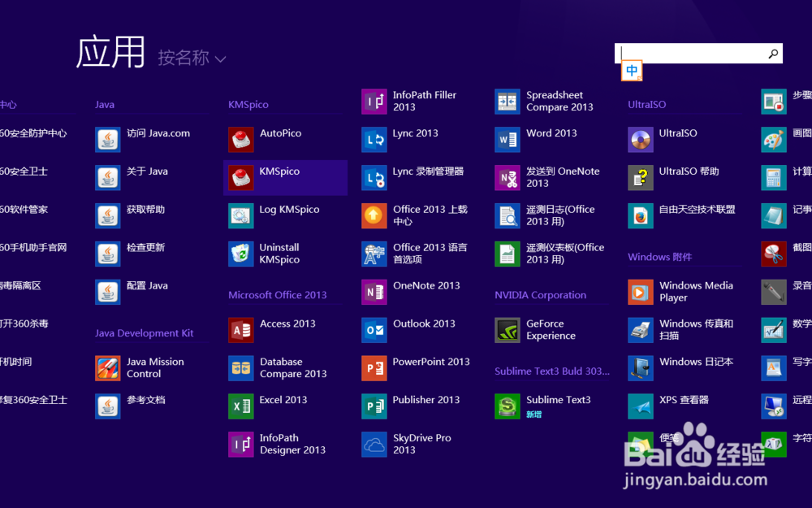The image size is (812, 508).
Task: Launch the GeForce Experience icon
Action: click(x=507, y=330)
